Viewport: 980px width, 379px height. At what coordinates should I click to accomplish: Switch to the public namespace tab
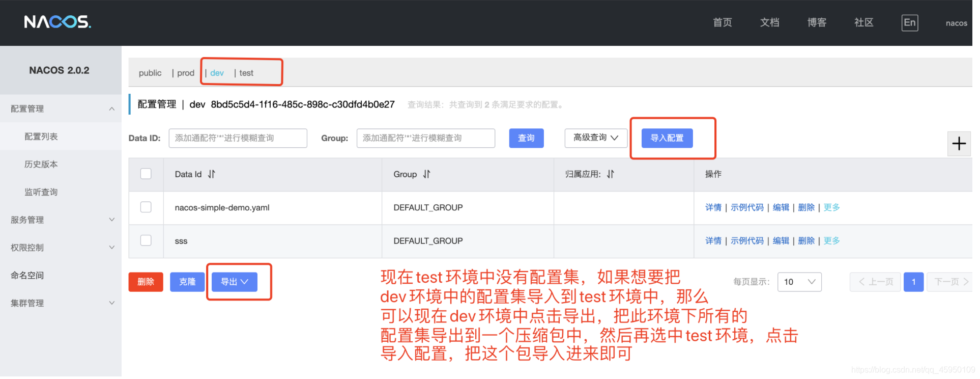pyautogui.click(x=150, y=73)
